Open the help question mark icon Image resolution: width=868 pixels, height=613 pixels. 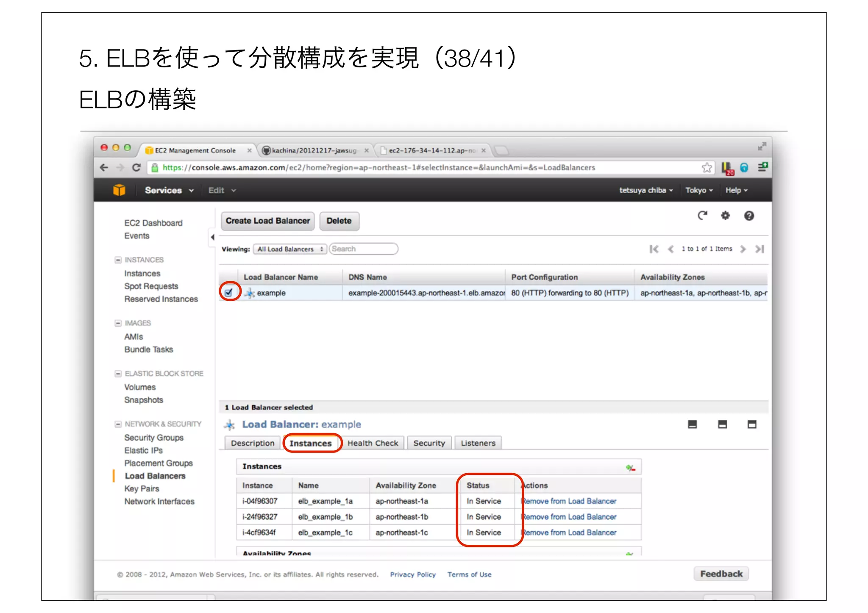(x=749, y=216)
